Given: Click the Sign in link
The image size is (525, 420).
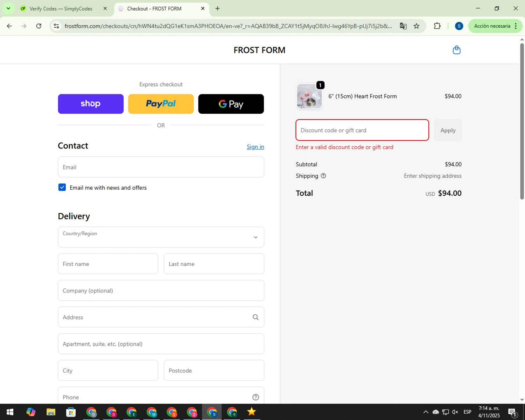Looking at the screenshot, I should [x=255, y=147].
